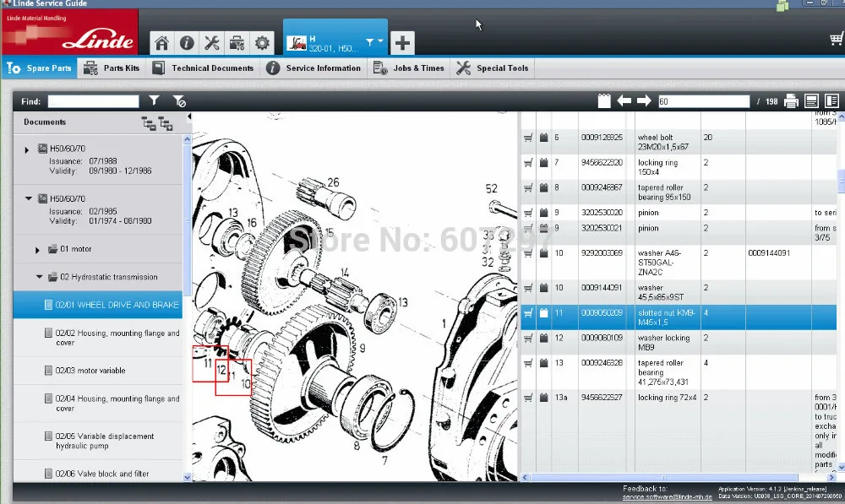Open notes icon for washer locking MB9
Screen dimensions: 845x504
tap(543, 338)
